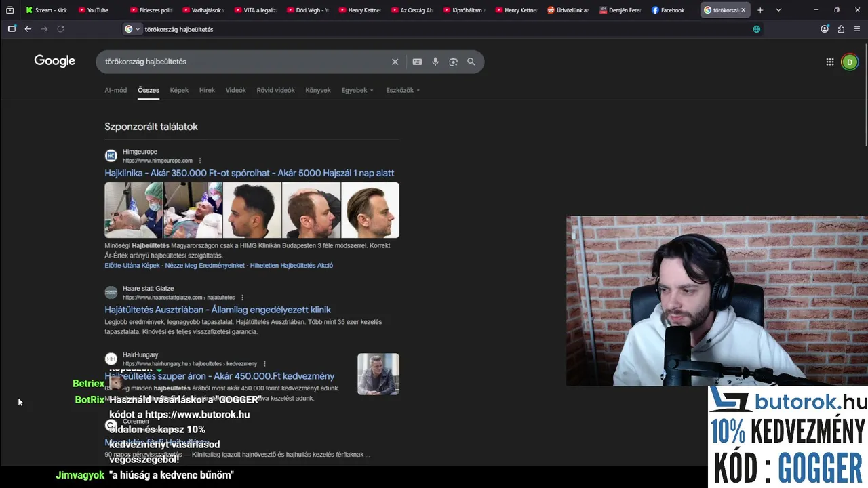Expand the Egyebek dropdown
The height and width of the screenshot is (488, 868).
point(357,90)
